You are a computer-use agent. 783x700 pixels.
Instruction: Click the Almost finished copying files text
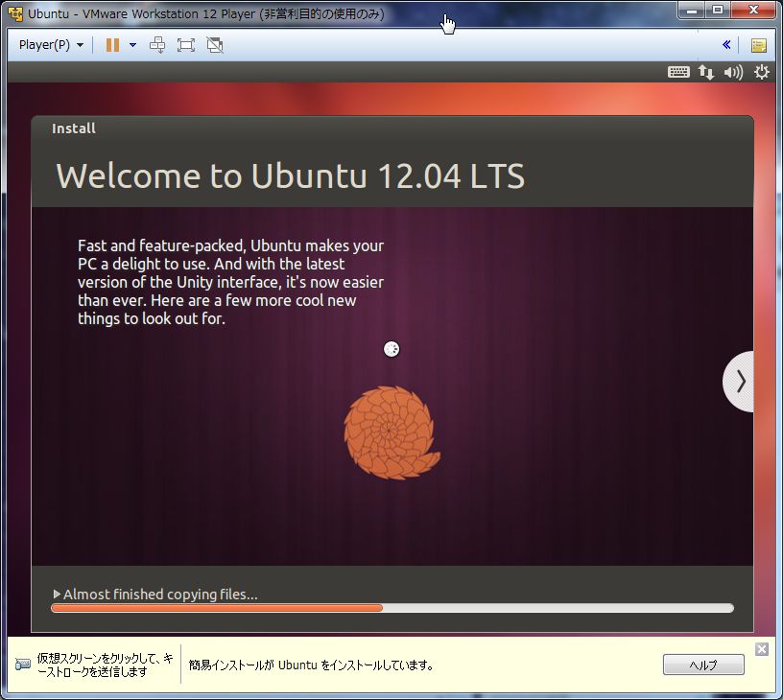click(x=160, y=595)
